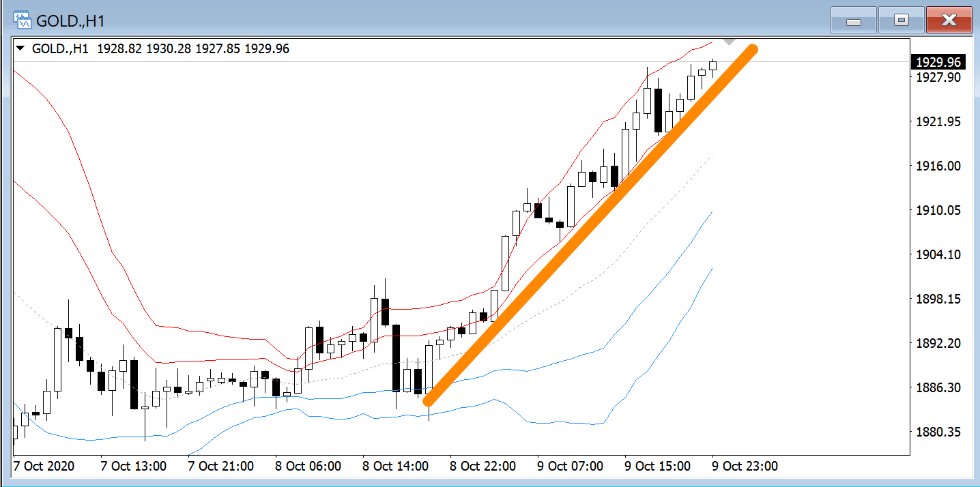Click the 7 Oct 2020 date label
The height and width of the screenshot is (487, 980).
coord(44,467)
